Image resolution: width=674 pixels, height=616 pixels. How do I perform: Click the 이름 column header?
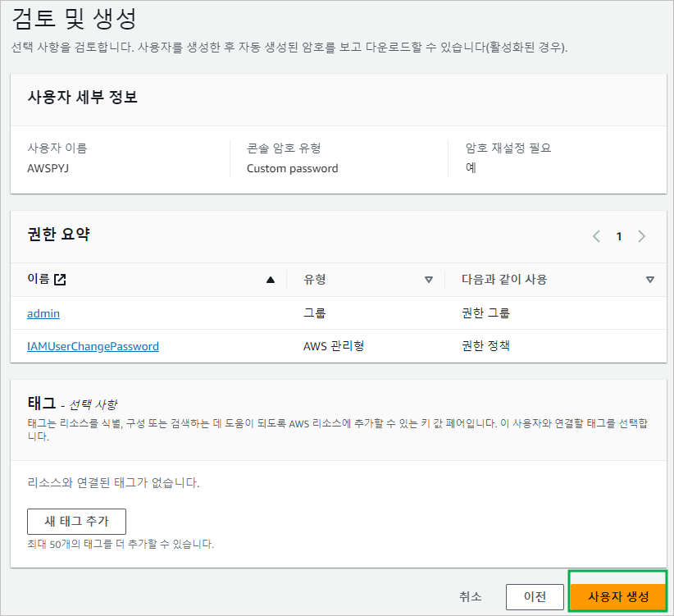click(39, 280)
